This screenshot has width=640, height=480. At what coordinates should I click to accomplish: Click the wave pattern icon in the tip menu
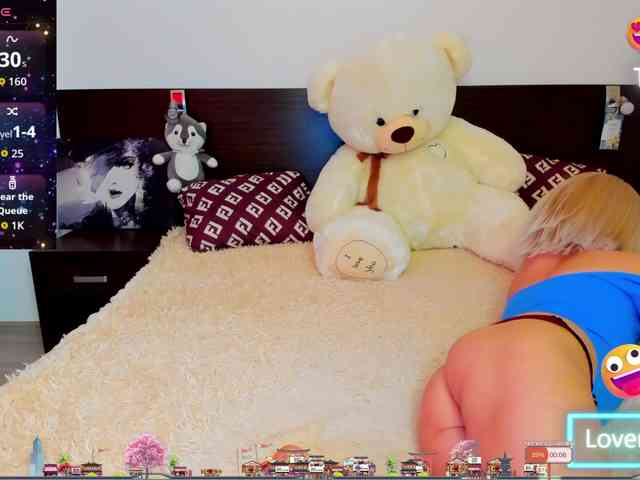click(12, 40)
